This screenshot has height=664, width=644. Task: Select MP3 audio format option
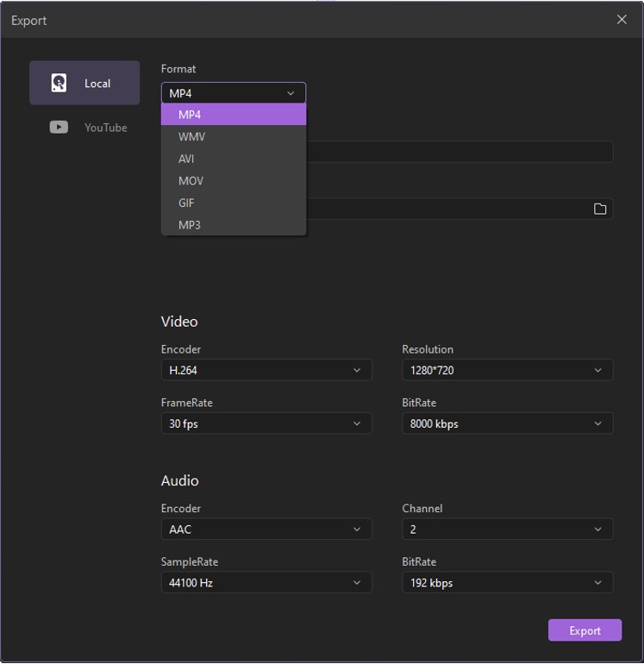tap(233, 225)
